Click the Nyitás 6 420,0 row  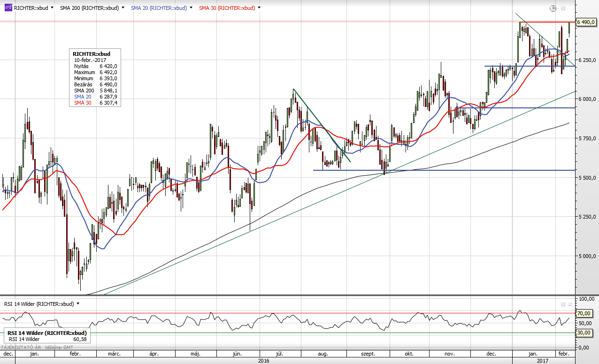click(x=95, y=66)
